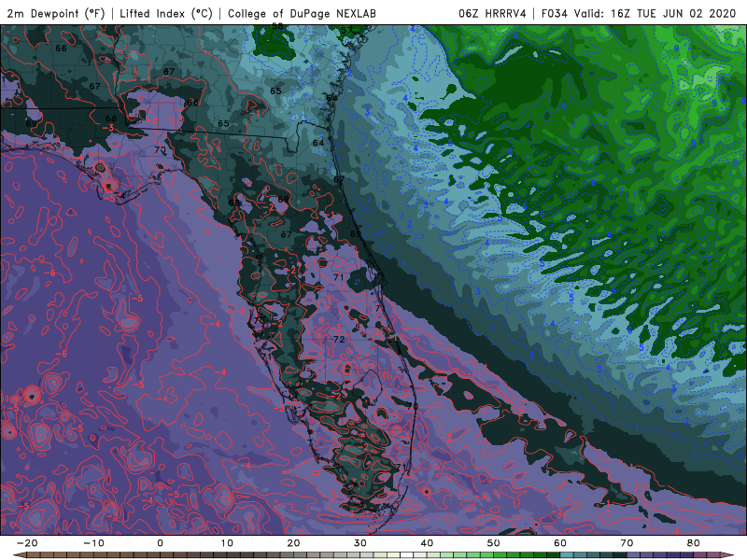Screen dimensions: 747x560
Task: Click the -10 label on the color scale
Action: pyautogui.click(x=93, y=543)
